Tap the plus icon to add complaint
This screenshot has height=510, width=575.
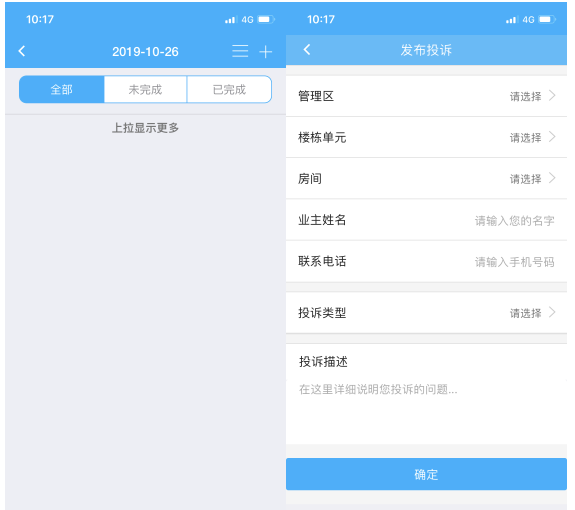pos(265,52)
